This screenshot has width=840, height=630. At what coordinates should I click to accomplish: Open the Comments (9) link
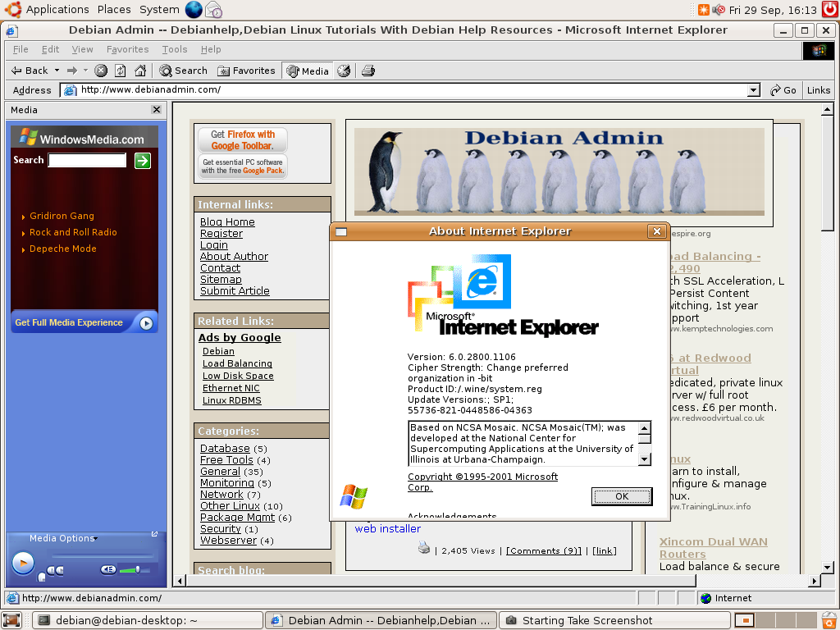tap(544, 550)
